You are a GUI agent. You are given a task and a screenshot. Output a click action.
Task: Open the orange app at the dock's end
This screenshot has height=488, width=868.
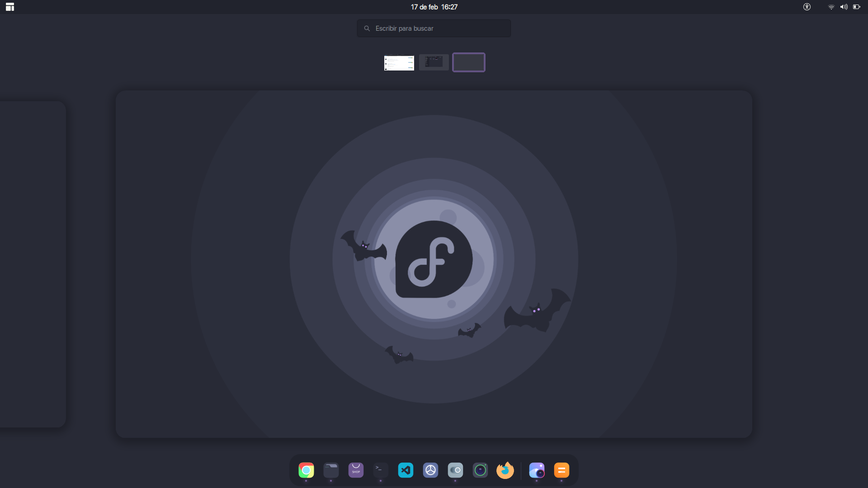pos(561,470)
